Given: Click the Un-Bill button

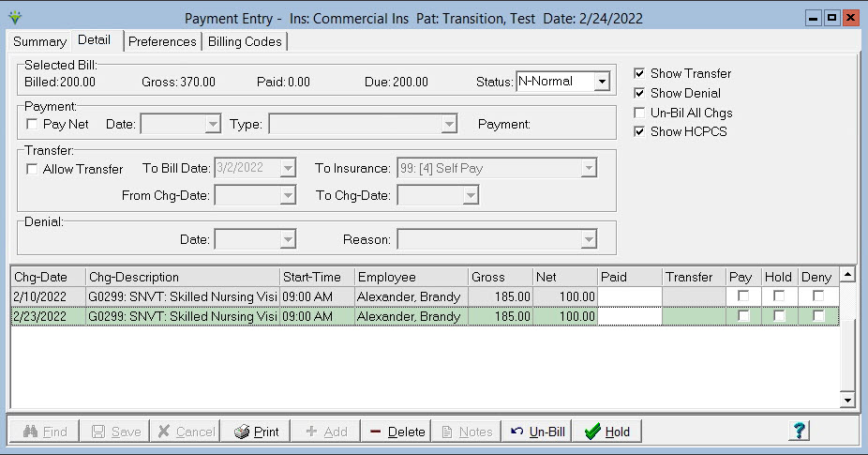Looking at the screenshot, I should click(x=538, y=432).
